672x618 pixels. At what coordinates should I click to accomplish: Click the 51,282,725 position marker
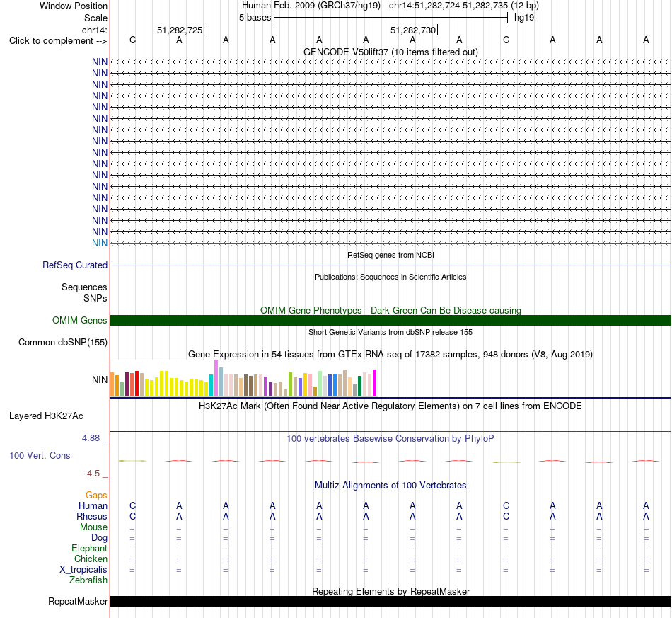[180, 30]
